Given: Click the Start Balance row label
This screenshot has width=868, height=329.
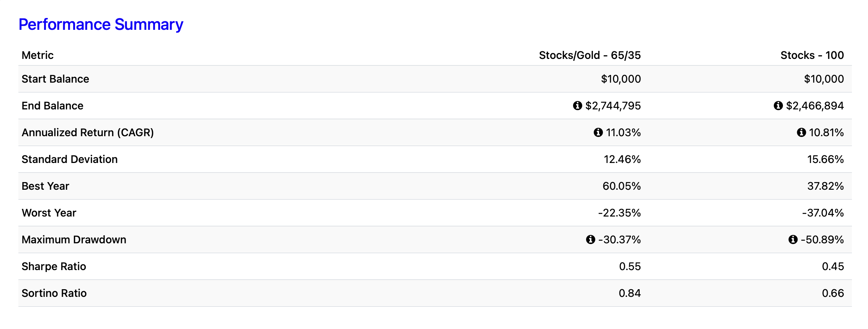Looking at the screenshot, I should point(55,79).
